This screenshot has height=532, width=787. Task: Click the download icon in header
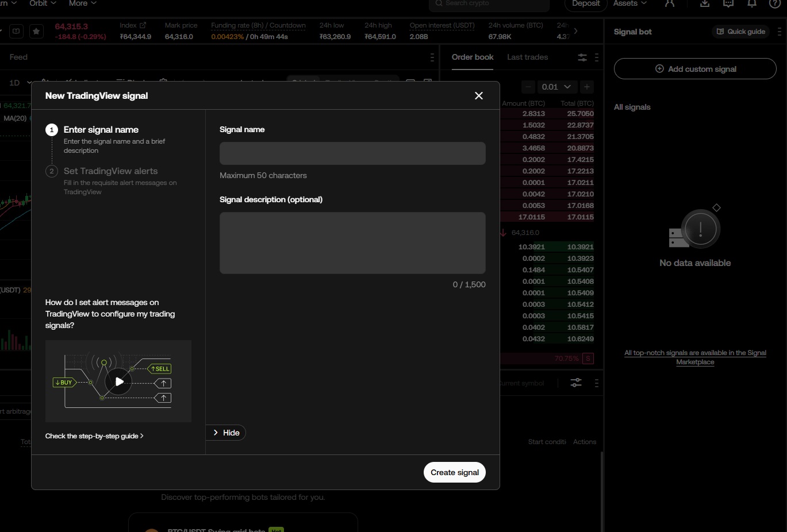[705, 3]
